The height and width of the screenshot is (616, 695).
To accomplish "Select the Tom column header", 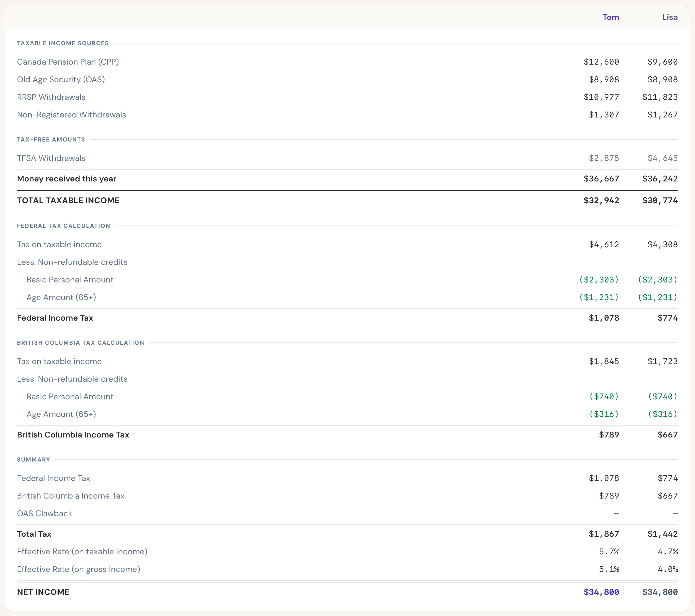I will click(x=610, y=17).
